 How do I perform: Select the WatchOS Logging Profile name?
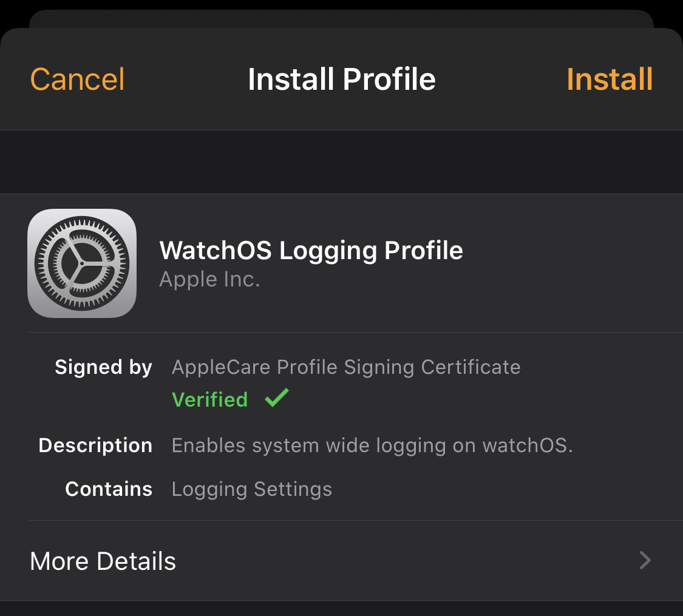[x=311, y=251]
